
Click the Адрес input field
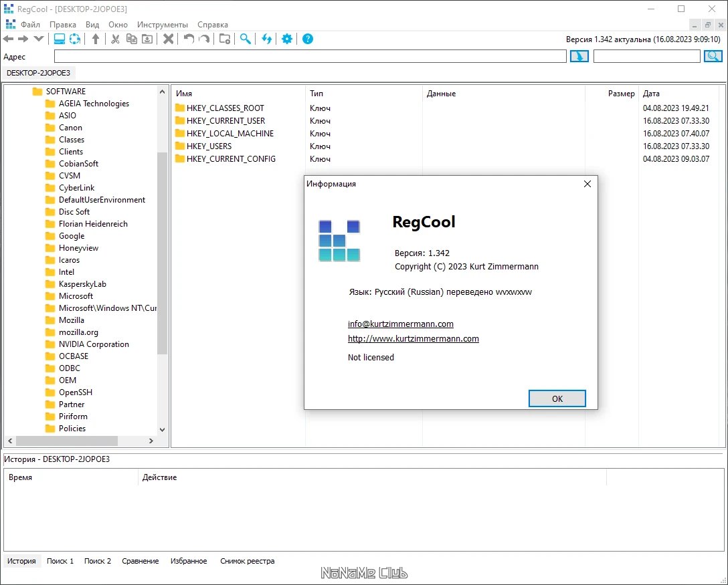(x=310, y=57)
